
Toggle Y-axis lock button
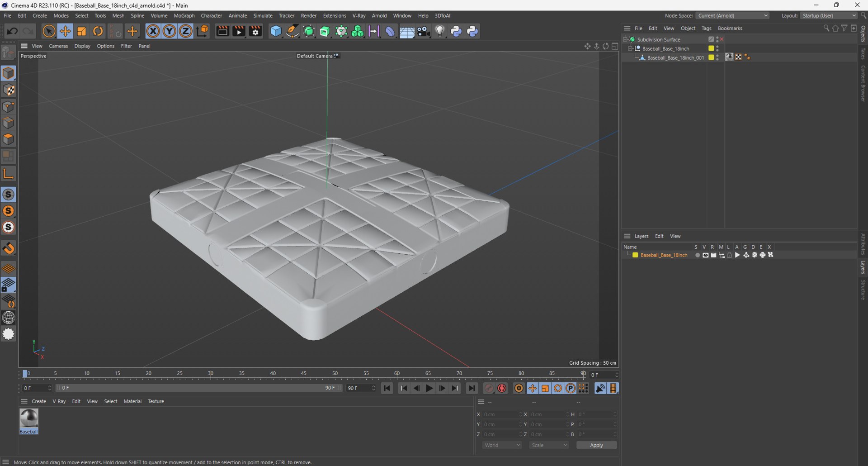169,31
